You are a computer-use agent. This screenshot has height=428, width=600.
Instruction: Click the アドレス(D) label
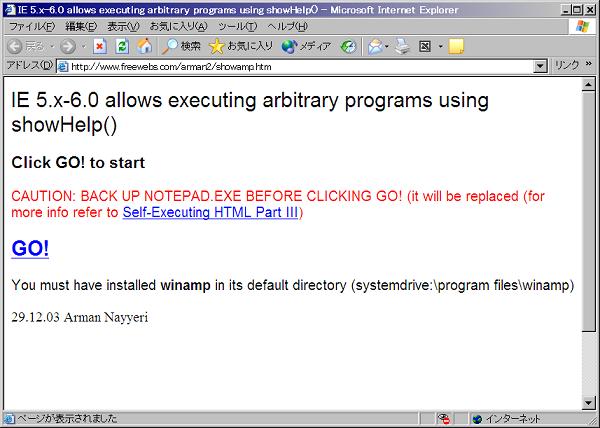coord(29,65)
